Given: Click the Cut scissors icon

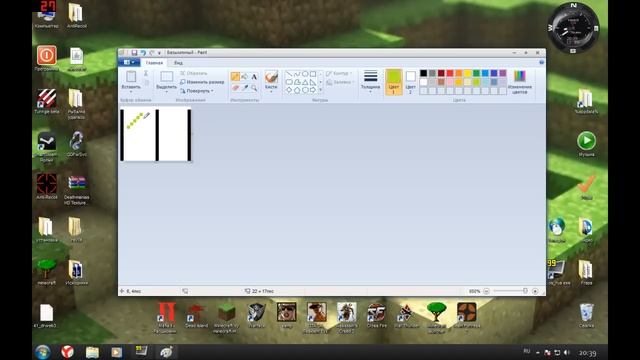Looking at the screenshot, I should pyautogui.click(x=146, y=73).
